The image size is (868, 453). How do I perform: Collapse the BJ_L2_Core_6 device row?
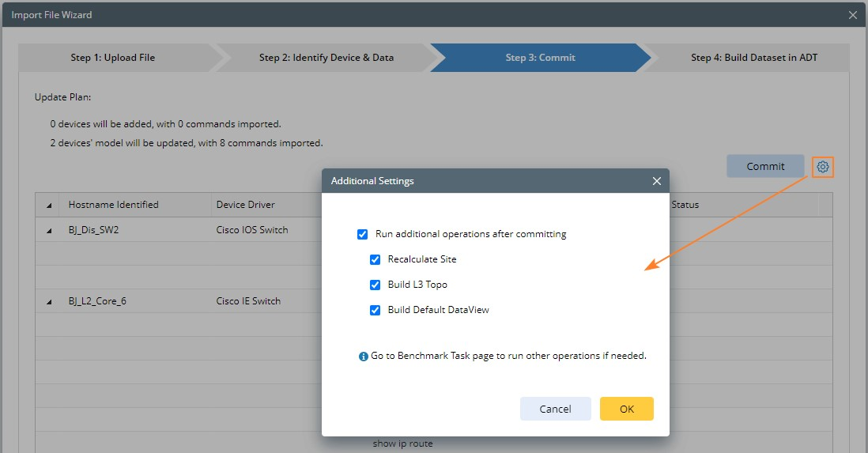tap(49, 302)
